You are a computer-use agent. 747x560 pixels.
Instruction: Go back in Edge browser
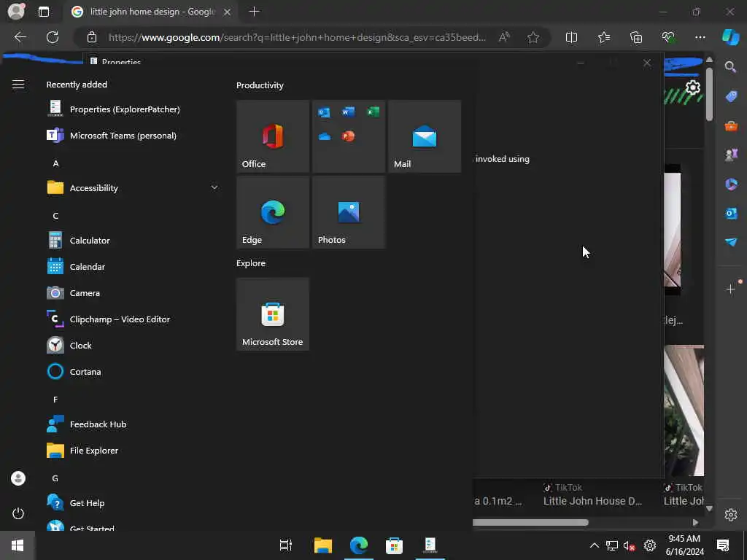20,37
